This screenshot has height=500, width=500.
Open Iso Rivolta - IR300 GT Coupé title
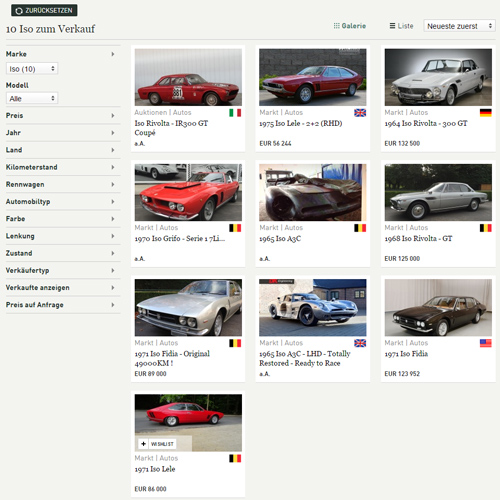[x=171, y=128]
